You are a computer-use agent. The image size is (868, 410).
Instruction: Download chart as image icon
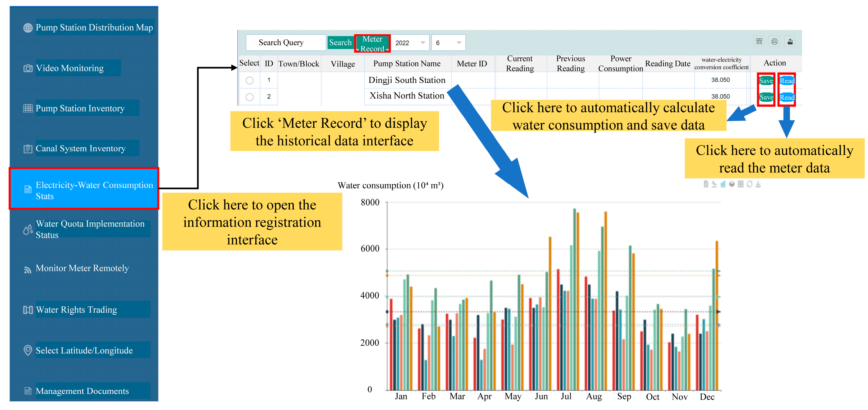(758, 184)
